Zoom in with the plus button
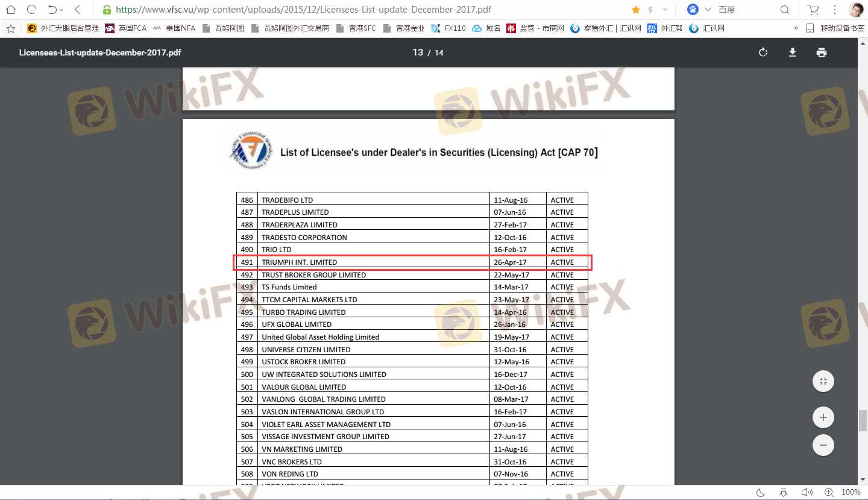 823,417
